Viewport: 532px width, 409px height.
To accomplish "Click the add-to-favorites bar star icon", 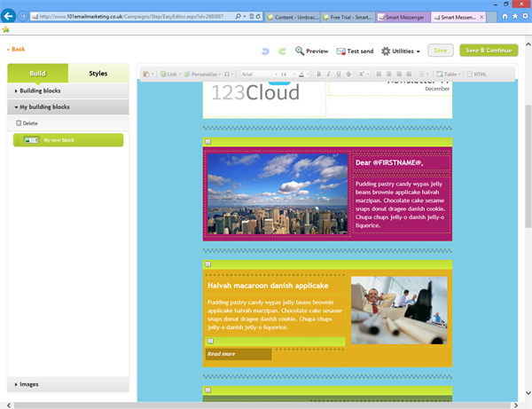I will point(6,30).
